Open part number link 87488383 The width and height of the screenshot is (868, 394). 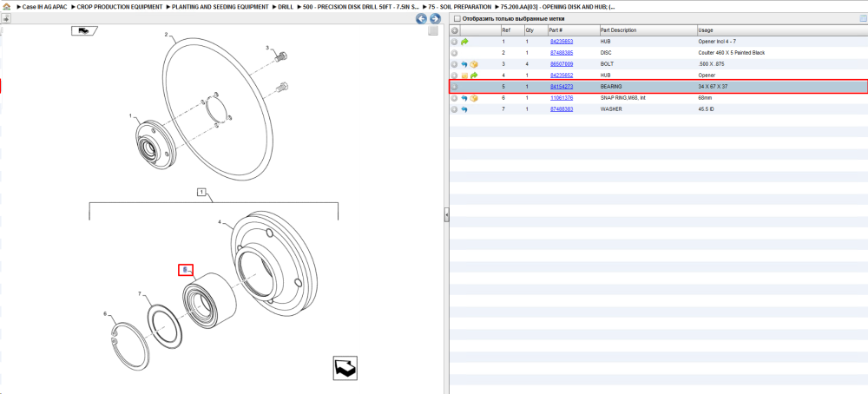(562, 109)
